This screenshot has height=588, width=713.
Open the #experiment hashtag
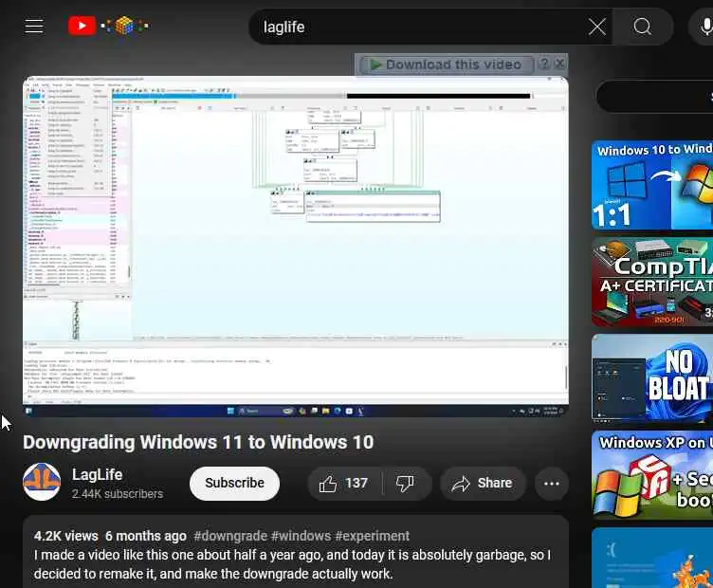tap(373, 536)
